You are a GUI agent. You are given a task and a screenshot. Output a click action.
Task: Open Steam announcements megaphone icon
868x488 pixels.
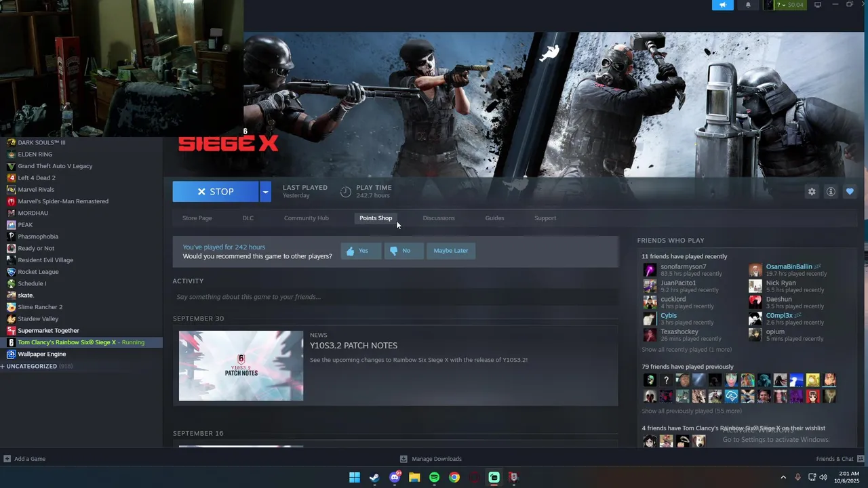tap(723, 5)
